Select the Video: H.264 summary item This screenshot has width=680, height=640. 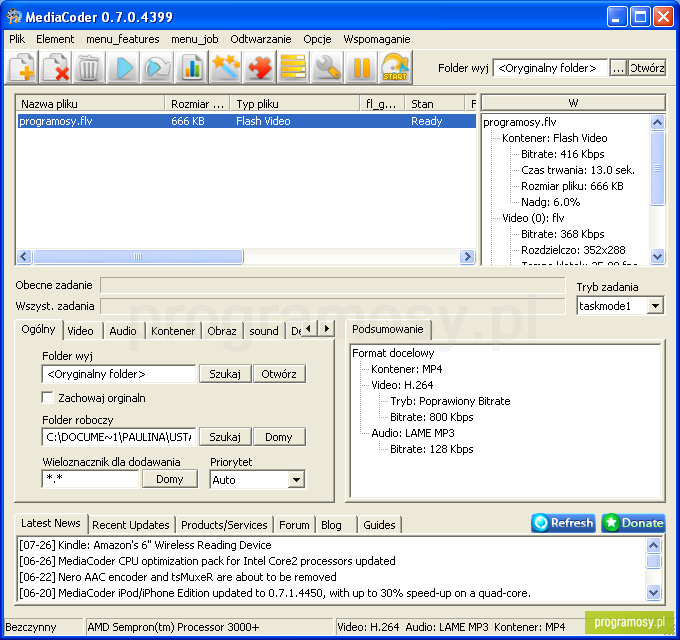[402, 385]
